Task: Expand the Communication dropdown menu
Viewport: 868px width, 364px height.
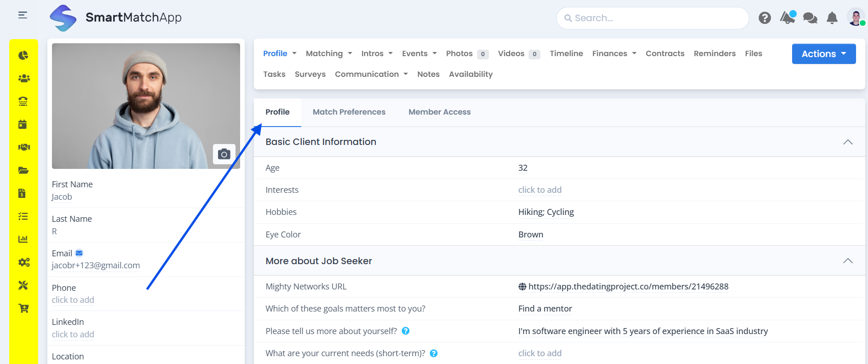Action: coord(371,74)
